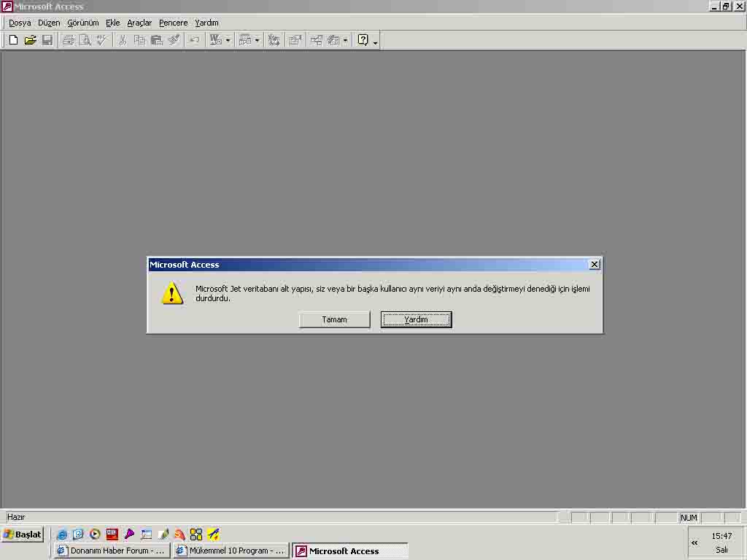Viewport: 747px width, 560px height.
Task: Click the Save floppy disk icon
Action: [x=47, y=41]
